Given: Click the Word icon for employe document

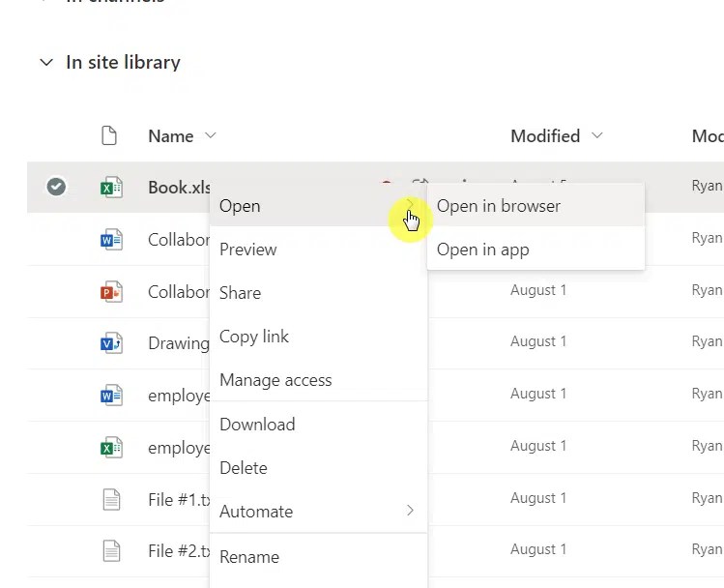Looking at the screenshot, I should [x=111, y=396].
